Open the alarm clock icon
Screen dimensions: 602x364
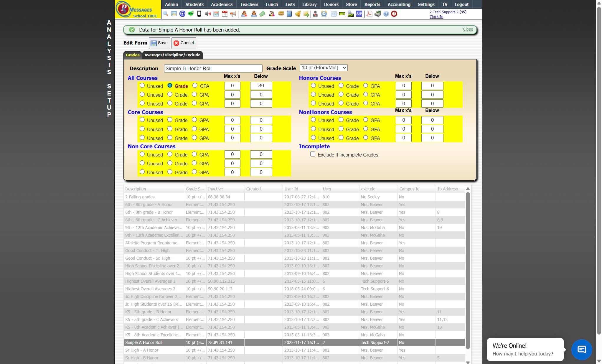324,14
